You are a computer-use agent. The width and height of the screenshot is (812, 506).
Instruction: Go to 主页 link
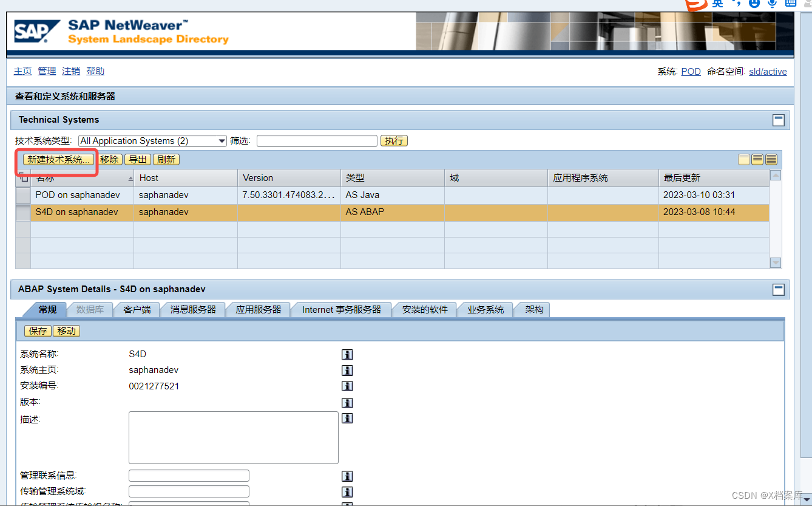coord(22,71)
